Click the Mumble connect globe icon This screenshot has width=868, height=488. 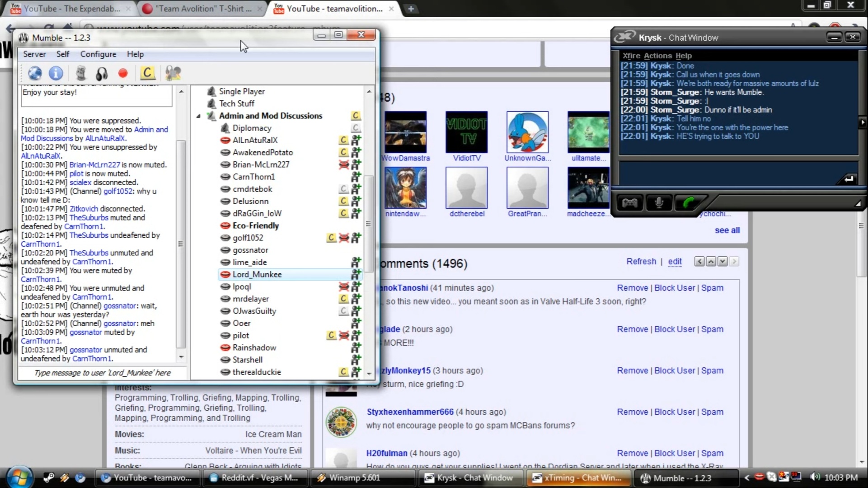[x=35, y=73]
